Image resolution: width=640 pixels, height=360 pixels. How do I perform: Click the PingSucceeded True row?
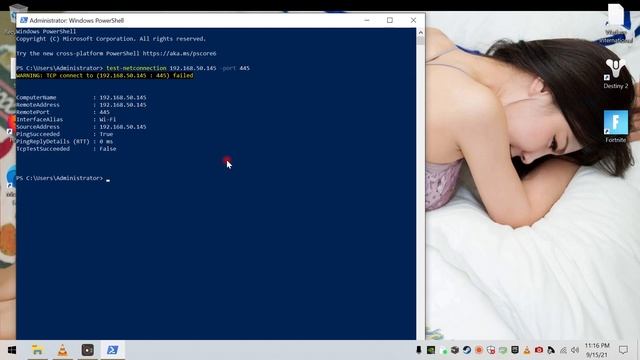tap(64, 134)
